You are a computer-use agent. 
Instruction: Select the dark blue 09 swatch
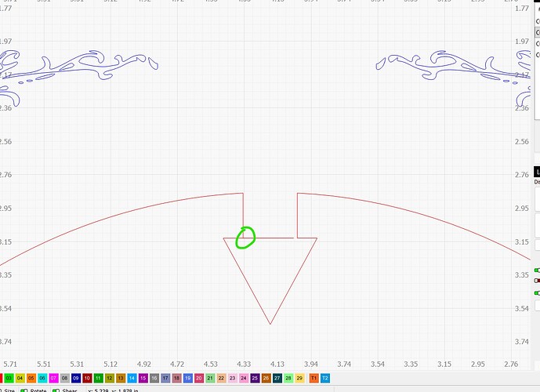(x=76, y=378)
